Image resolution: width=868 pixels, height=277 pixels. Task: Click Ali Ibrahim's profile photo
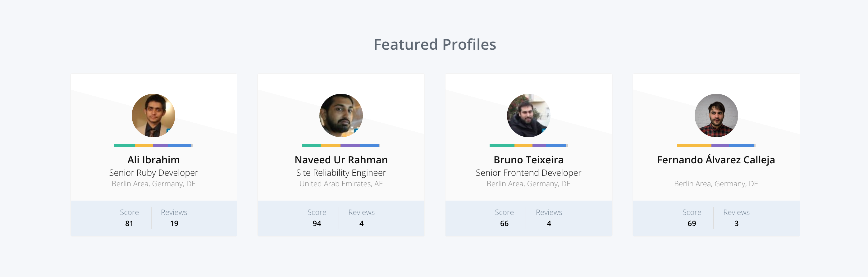pos(153,115)
